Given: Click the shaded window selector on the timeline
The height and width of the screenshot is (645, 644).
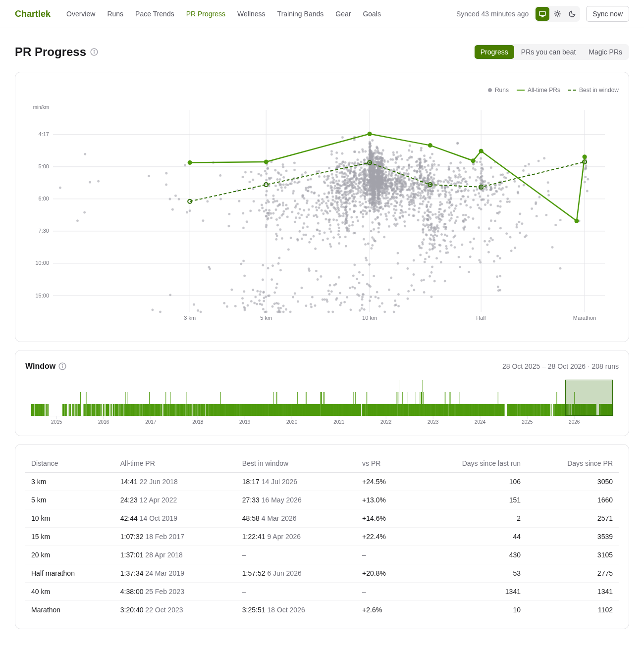Looking at the screenshot, I should (589, 397).
